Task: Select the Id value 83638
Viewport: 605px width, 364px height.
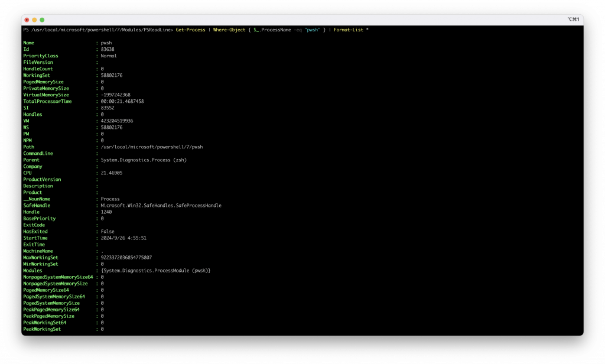Action: (x=108, y=50)
